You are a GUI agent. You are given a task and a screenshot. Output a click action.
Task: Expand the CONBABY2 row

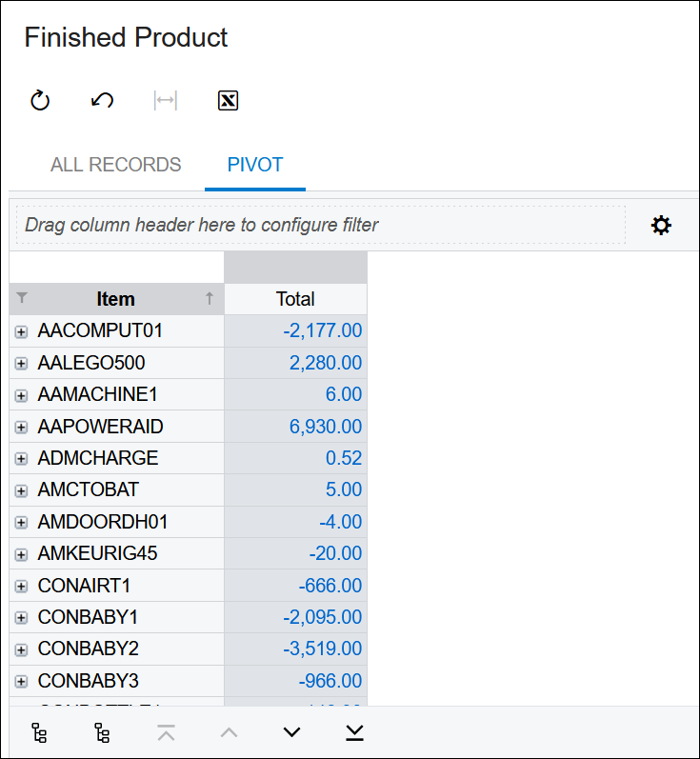click(x=22, y=649)
